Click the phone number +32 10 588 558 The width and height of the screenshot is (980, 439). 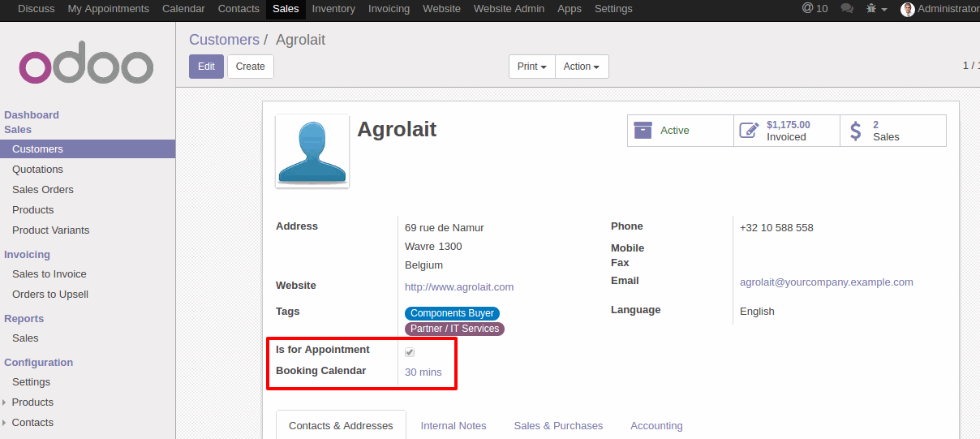pyautogui.click(x=776, y=228)
